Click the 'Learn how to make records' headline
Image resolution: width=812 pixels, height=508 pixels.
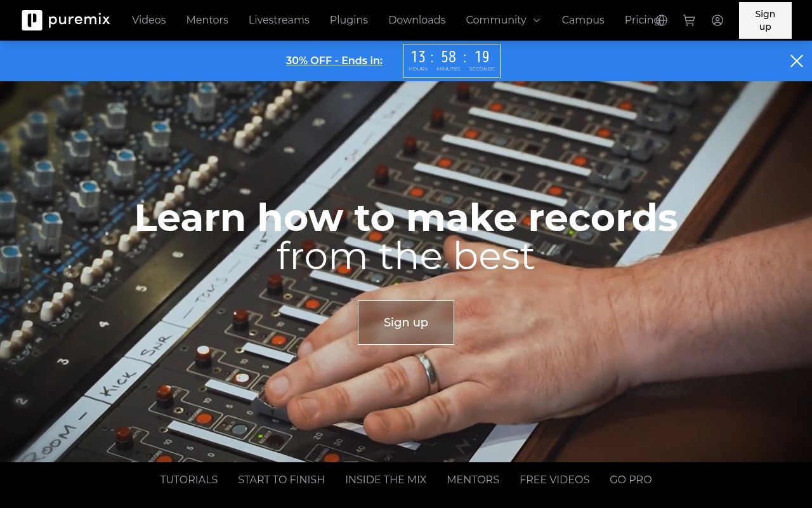tap(406, 217)
